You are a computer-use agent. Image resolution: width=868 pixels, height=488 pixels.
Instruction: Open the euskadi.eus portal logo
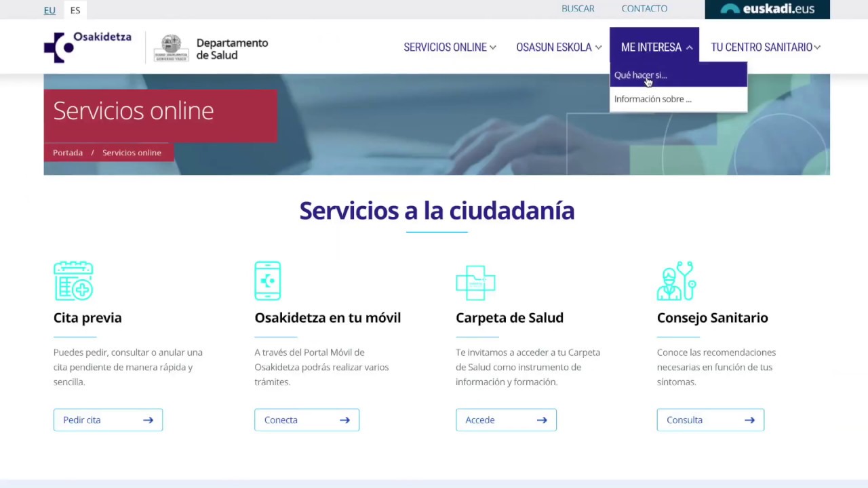coord(767,9)
